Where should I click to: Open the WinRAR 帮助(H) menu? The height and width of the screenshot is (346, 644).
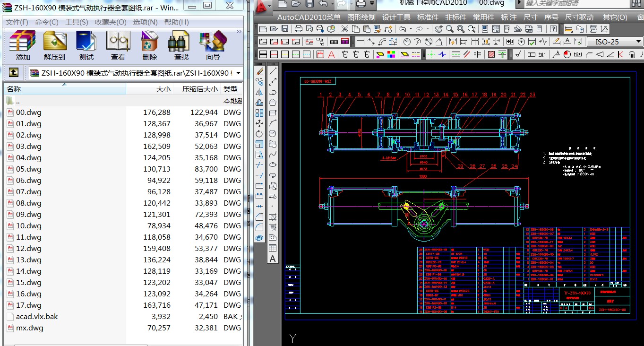click(177, 22)
